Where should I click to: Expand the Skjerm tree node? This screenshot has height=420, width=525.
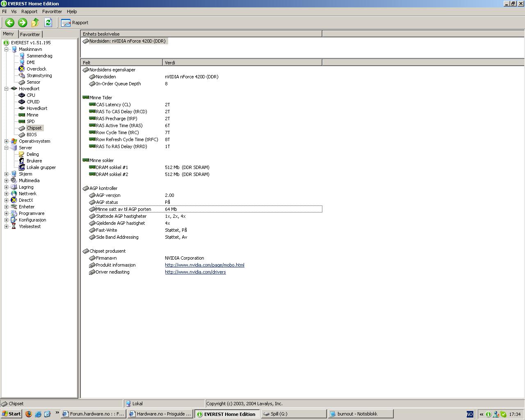pos(7,174)
